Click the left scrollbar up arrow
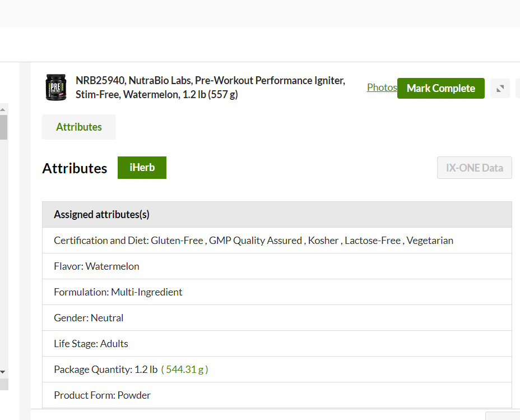Image resolution: width=520 pixels, height=420 pixels. 3,109
